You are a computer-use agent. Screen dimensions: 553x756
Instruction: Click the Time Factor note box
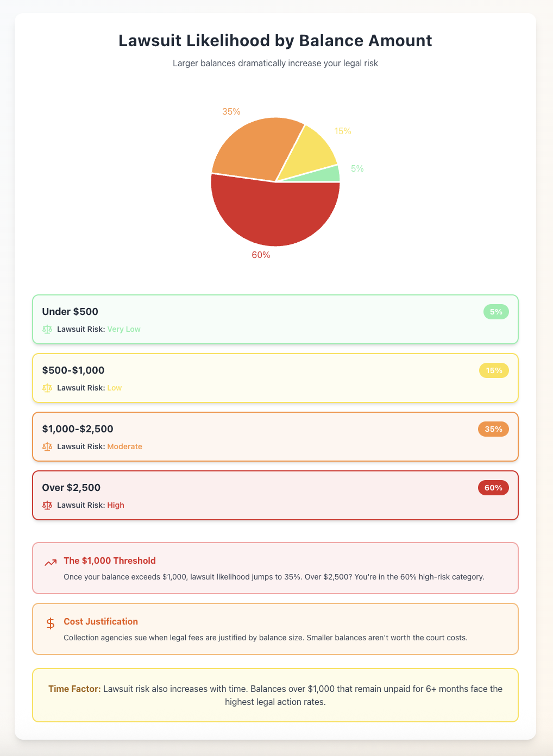pos(275,695)
